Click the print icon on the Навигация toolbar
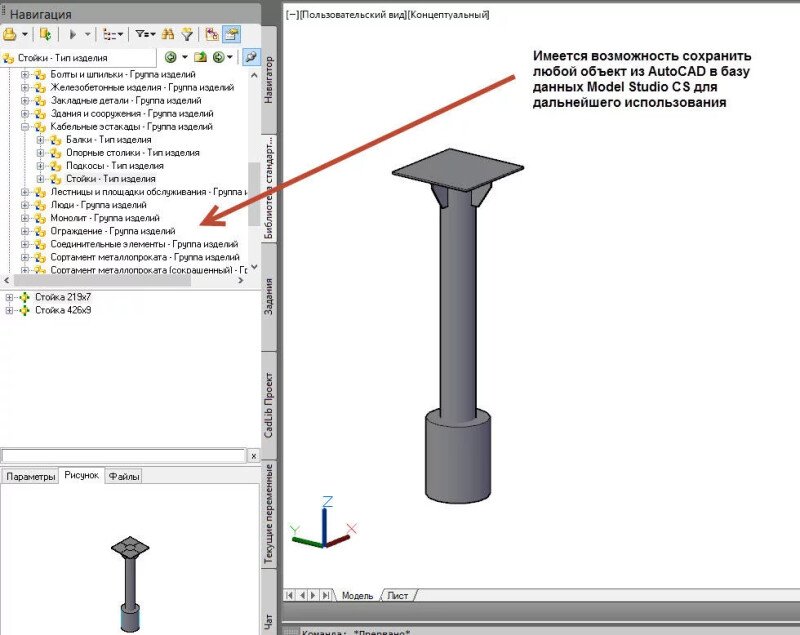 [x=10, y=33]
